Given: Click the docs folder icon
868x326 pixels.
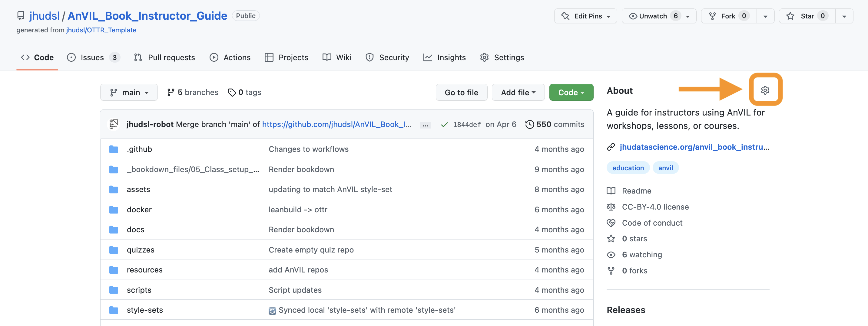Looking at the screenshot, I should click(x=114, y=230).
